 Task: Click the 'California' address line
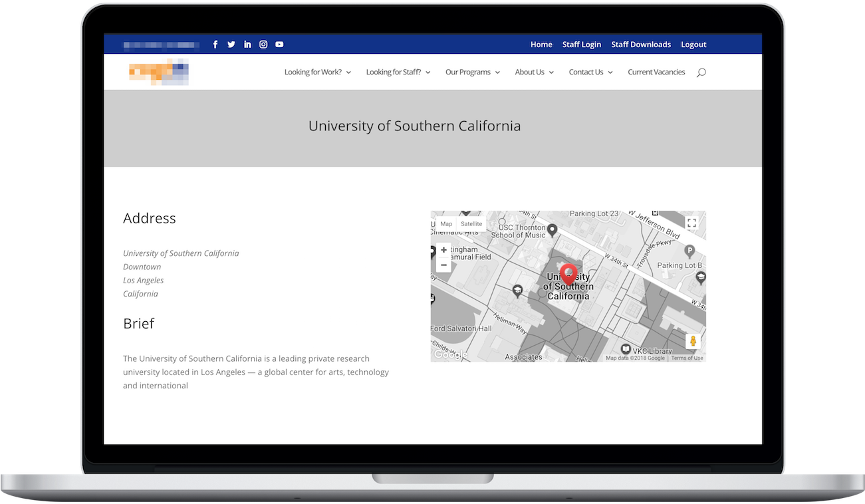point(141,294)
